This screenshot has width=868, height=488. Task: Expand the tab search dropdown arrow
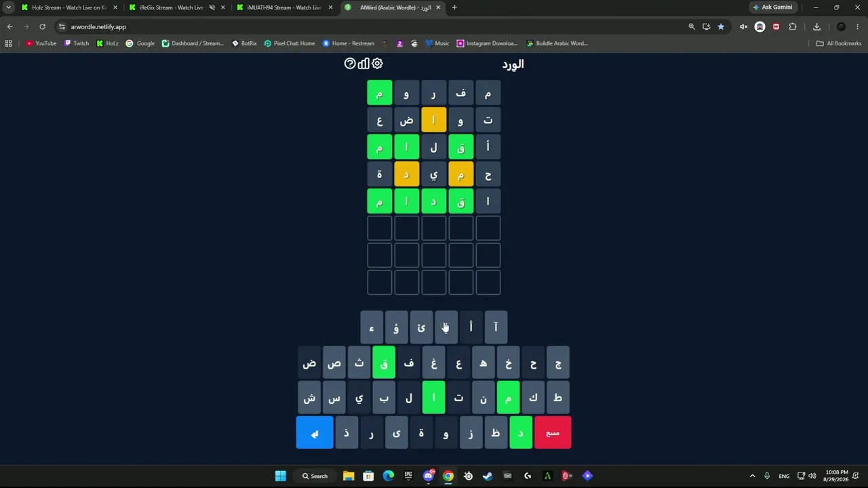coord(8,7)
